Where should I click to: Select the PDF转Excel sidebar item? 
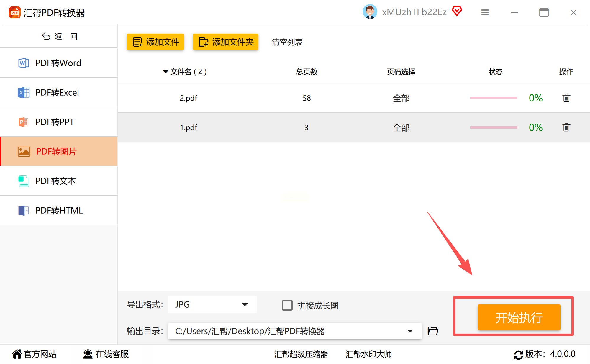(x=57, y=92)
